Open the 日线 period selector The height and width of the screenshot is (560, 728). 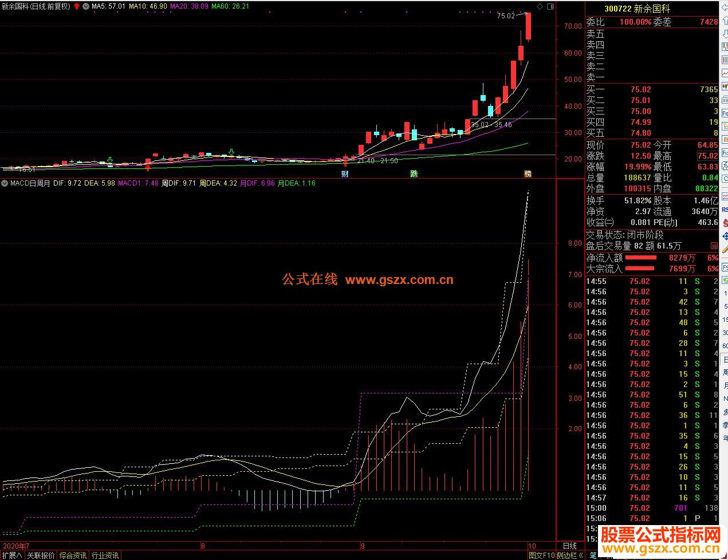click(x=569, y=546)
